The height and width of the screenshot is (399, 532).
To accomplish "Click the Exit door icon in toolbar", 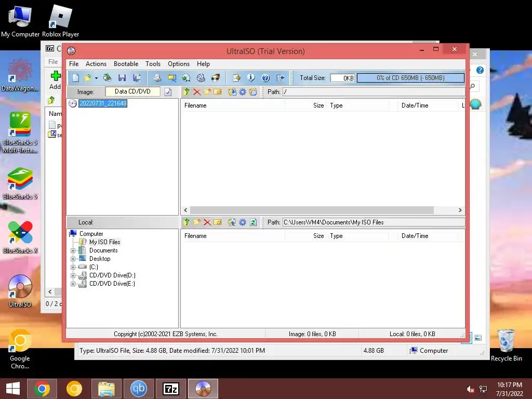I will 280,78.
